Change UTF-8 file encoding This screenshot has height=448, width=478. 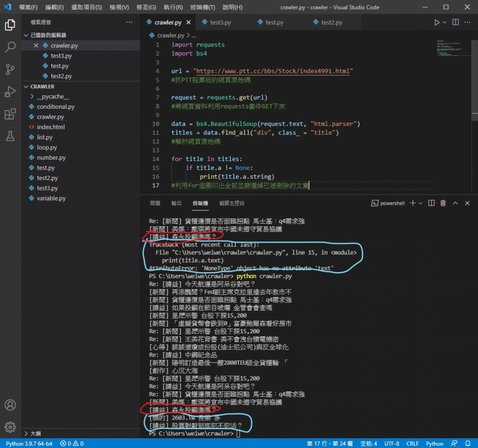(392, 443)
